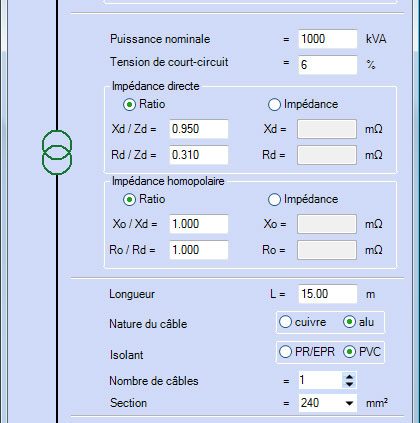Select Impédance option under Impédance homopolaire
Viewport: 420px width, 423px height.
click(274, 200)
